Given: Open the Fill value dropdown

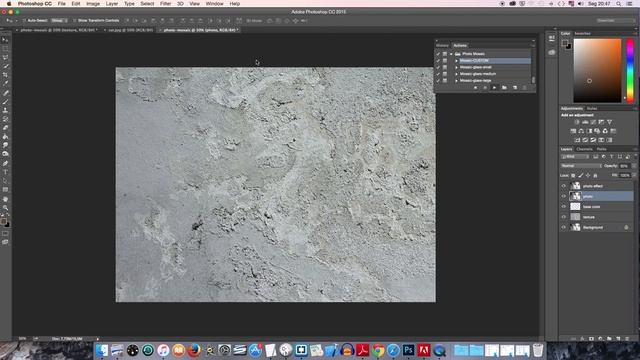Looking at the screenshot, I should [633, 176].
